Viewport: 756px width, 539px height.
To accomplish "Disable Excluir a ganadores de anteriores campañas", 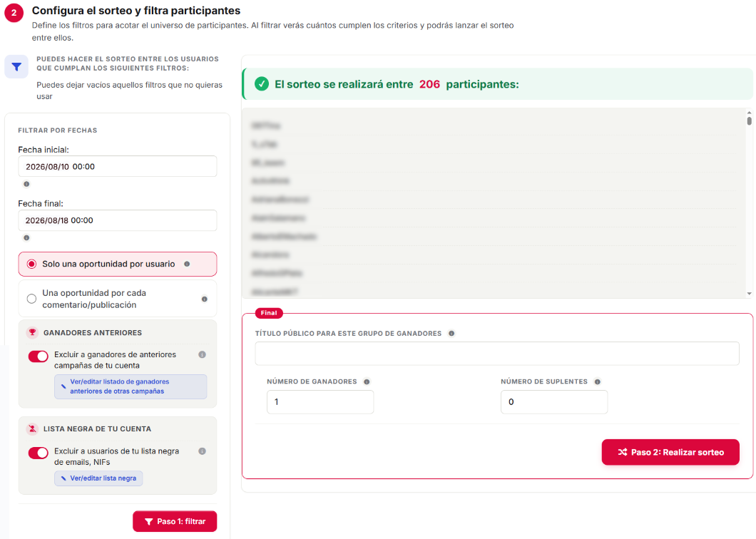I will pyautogui.click(x=38, y=356).
